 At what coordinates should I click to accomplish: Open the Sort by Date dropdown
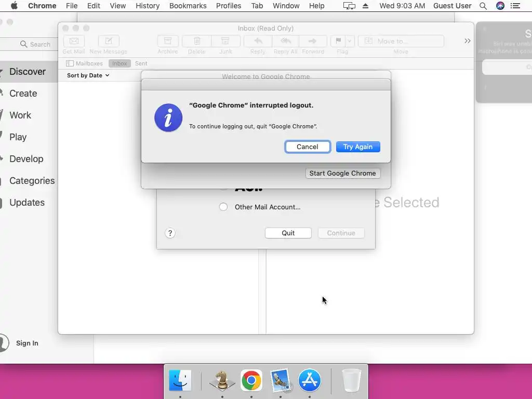pyautogui.click(x=88, y=75)
